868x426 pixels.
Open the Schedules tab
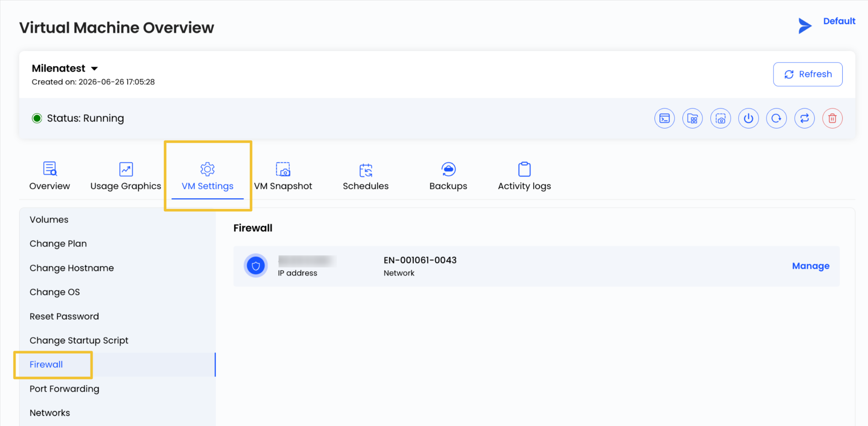pyautogui.click(x=365, y=176)
